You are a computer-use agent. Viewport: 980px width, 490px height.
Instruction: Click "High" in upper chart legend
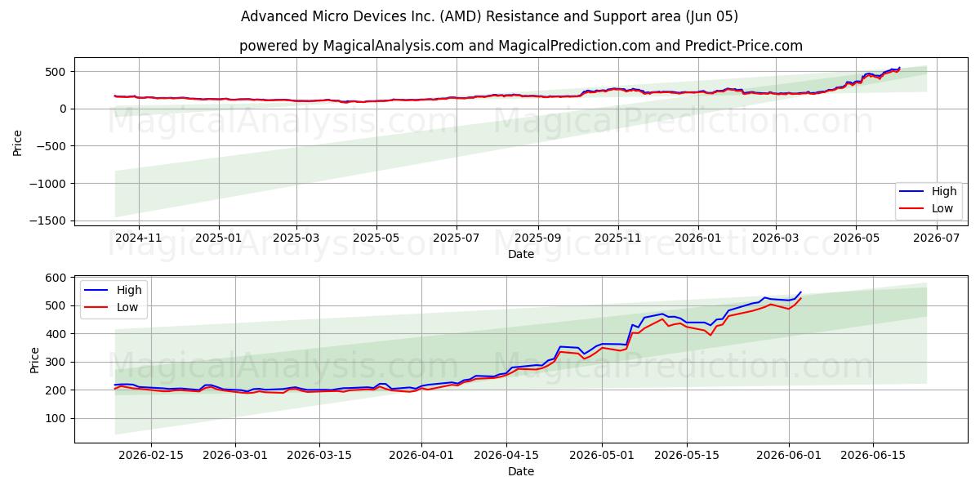click(944, 191)
